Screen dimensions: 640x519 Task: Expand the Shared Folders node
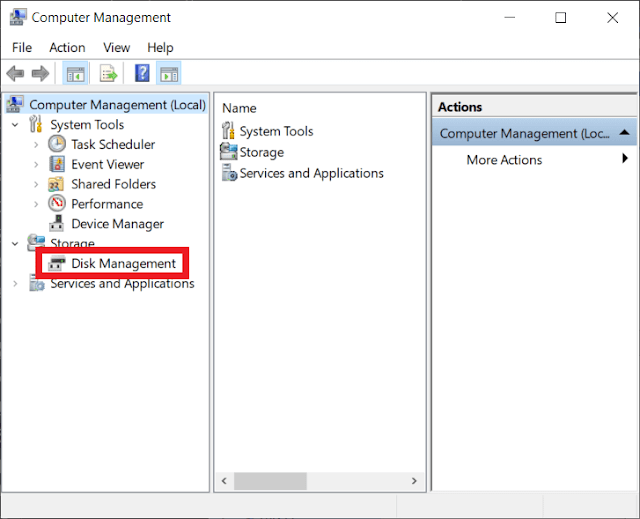36,184
